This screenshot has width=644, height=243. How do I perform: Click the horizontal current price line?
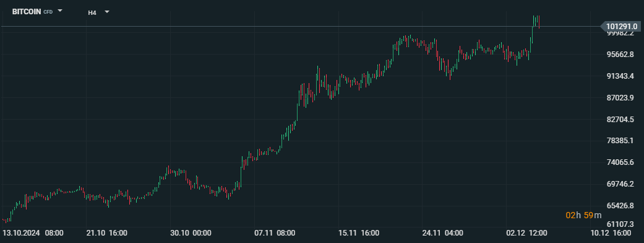click(x=300, y=27)
